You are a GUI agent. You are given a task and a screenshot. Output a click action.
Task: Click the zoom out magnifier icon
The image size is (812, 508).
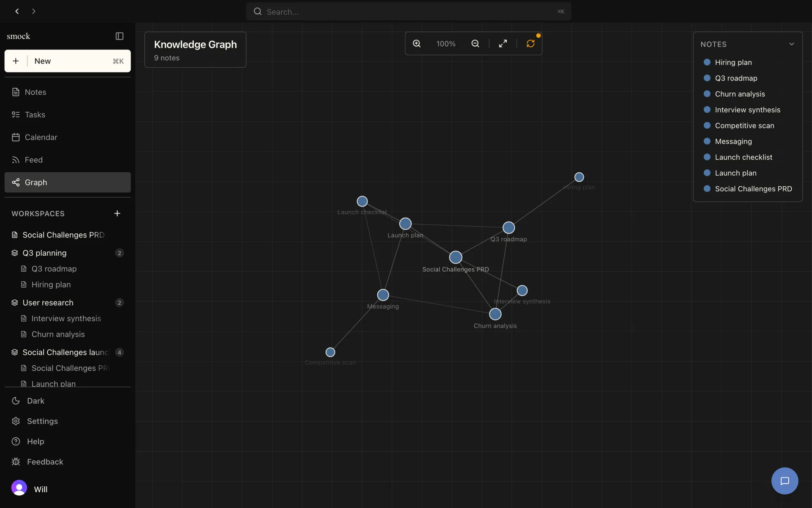475,44
